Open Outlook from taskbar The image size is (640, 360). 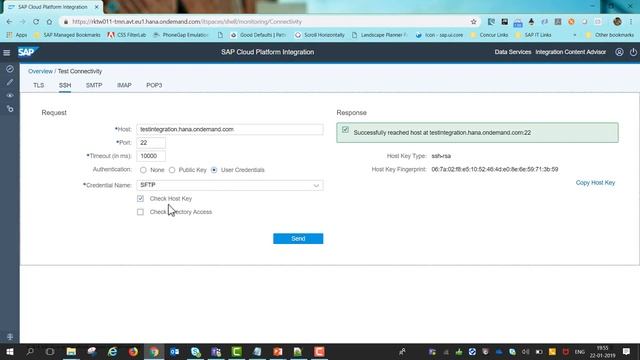[x=174, y=352]
